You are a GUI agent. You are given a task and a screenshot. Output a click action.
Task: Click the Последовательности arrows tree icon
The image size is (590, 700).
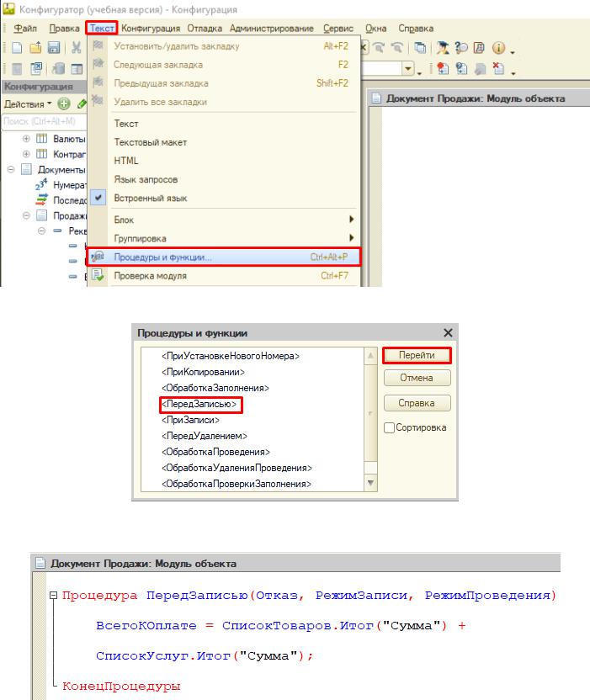click(41, 199)
